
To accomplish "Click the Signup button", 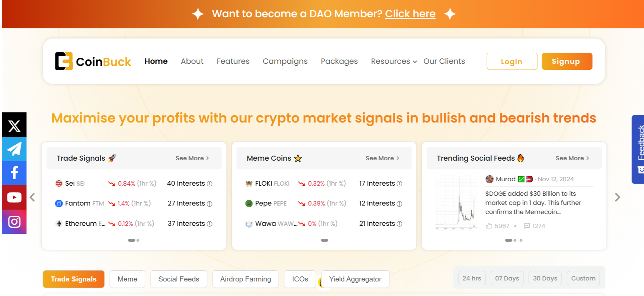I will coord(567,61).
